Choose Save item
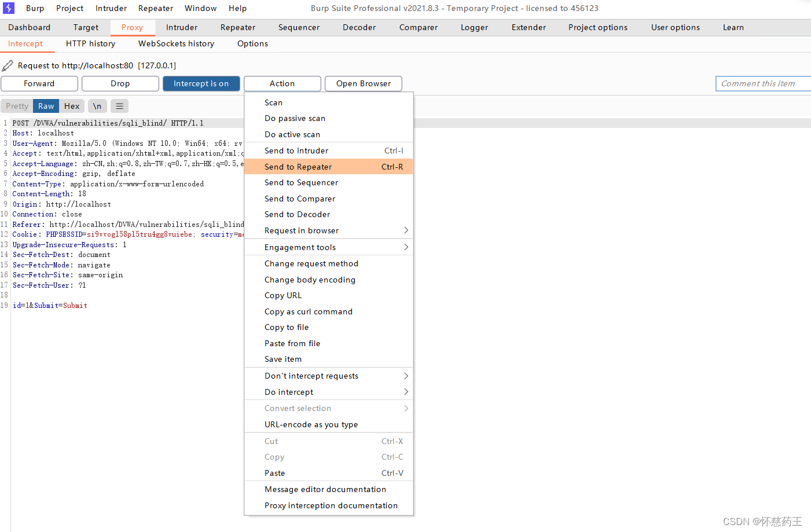The width and height of the screenshot is (811, 532). pyautogui.click(x=329, y=359)
